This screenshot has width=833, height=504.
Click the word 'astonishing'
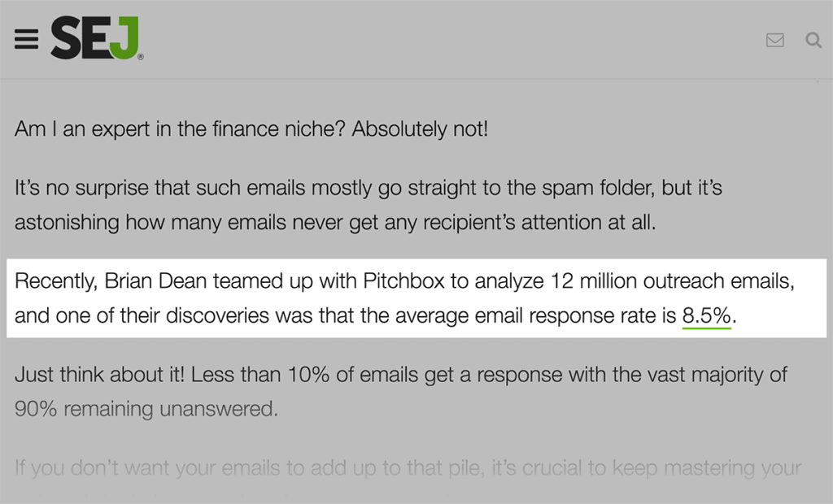point(71,222)
